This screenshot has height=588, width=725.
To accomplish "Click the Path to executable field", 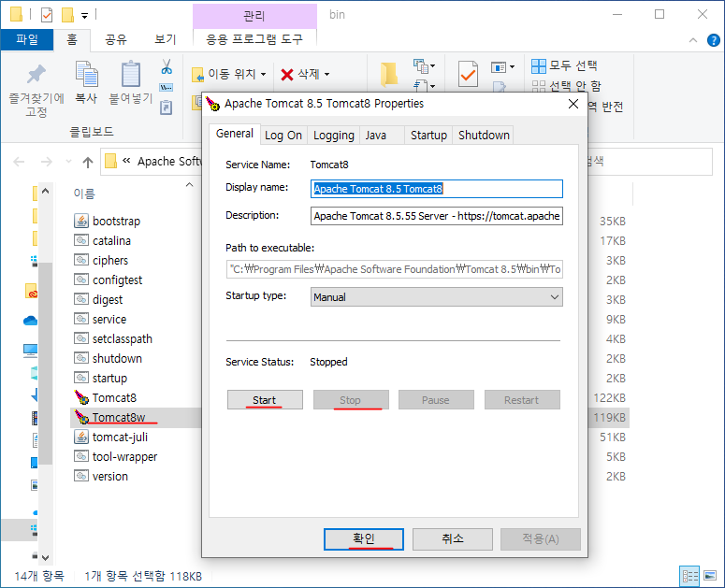I will point(395,269).
